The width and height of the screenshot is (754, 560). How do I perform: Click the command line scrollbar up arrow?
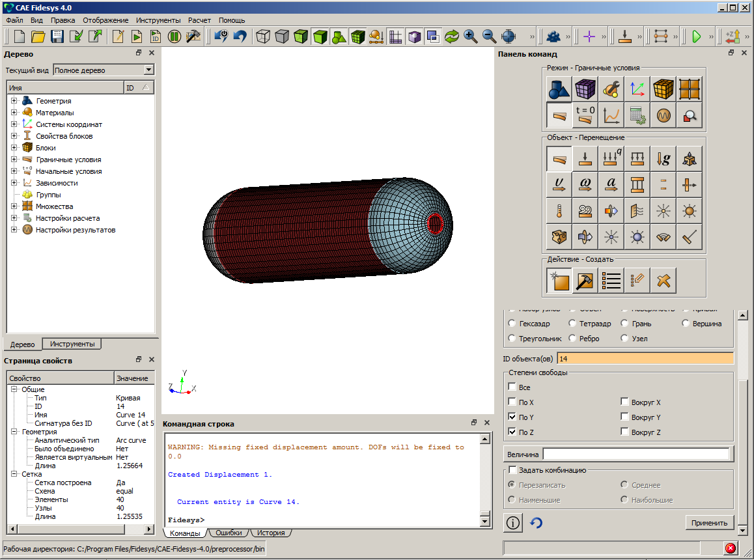pyautogui.click(x=484, y=438)
